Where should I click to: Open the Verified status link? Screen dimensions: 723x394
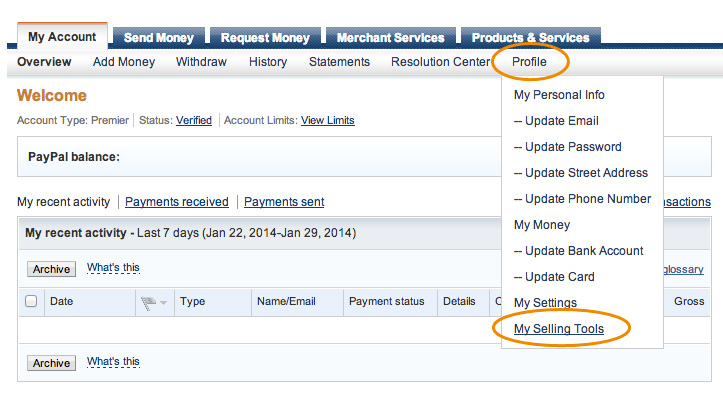[194, 120]
